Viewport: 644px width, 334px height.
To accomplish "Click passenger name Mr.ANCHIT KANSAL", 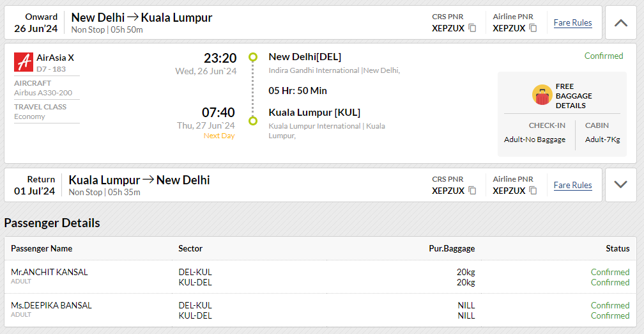I will tap(49, 272).
